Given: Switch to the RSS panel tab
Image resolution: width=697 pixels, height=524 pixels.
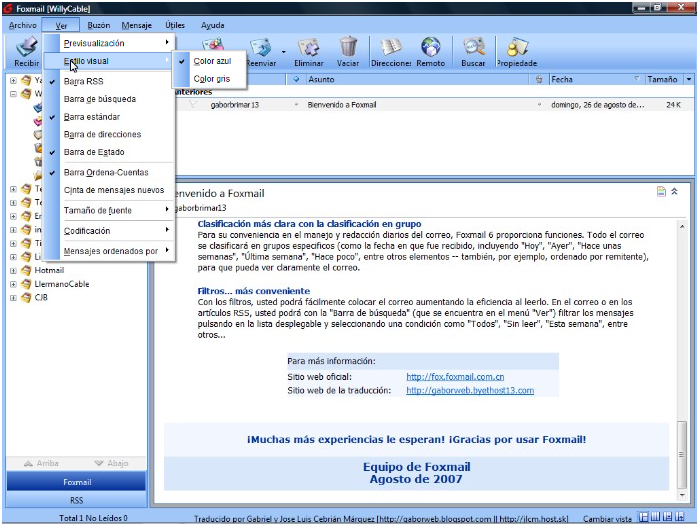Looking at the screenshot, I should coord(76,500).
